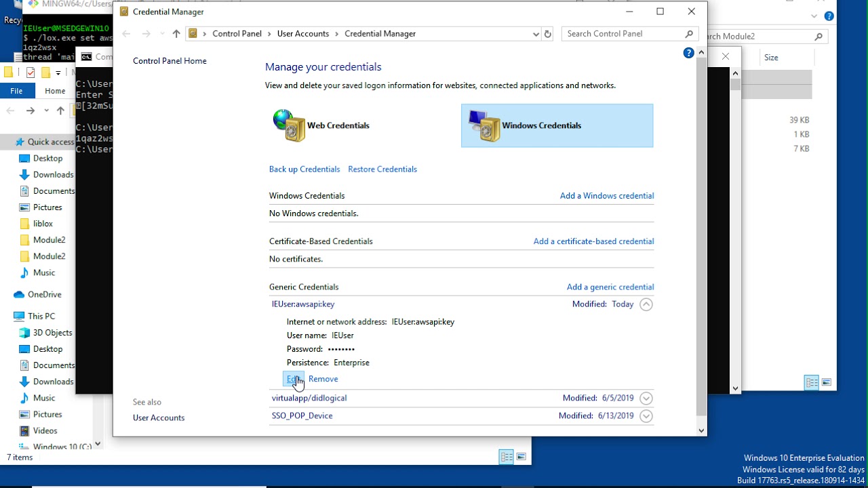Click Forward arrow in File Explorer
Viewport: 868px width, 488px height.
tap(30, 110)
